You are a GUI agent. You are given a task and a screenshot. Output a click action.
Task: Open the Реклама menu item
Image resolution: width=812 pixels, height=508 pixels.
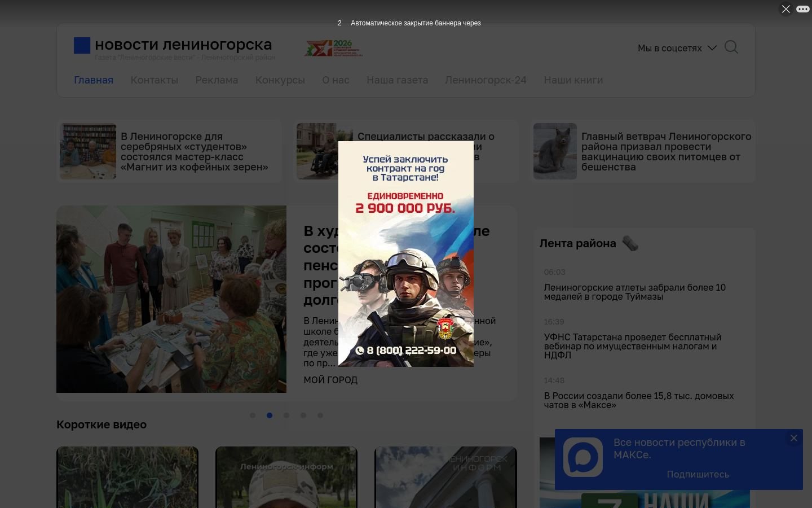[217, 80]
